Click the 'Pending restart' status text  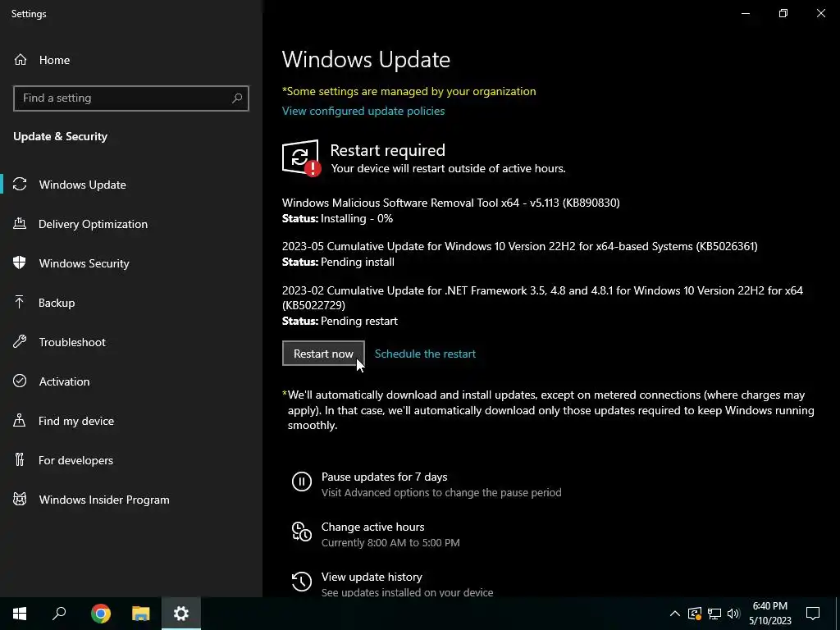pyautogui.click(x=359, y=321)
